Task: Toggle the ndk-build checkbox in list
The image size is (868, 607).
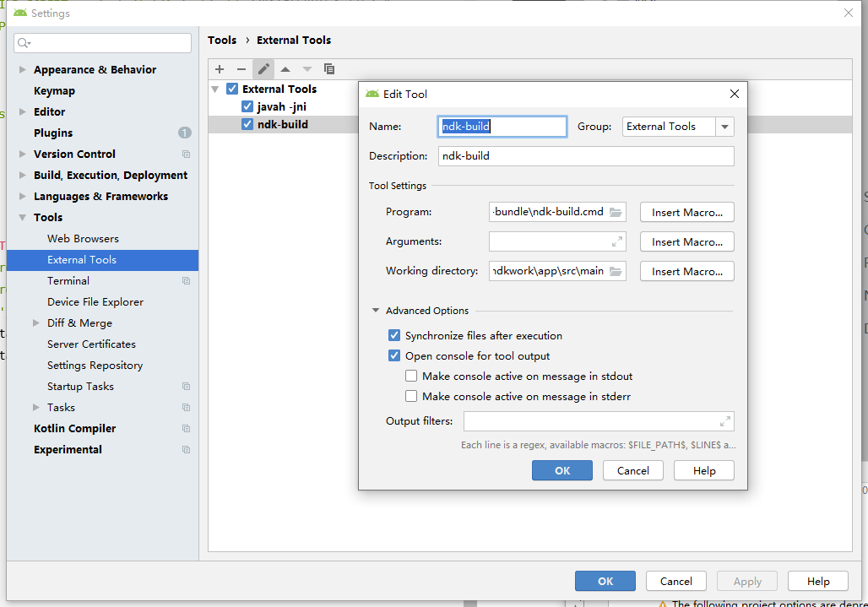Action: click(x=247, y=124)
